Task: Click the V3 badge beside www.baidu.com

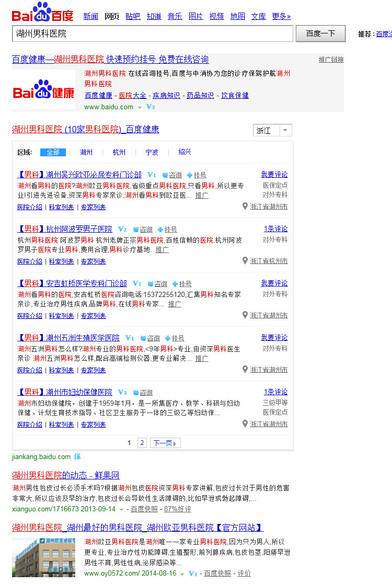Action: coord(151,107)
